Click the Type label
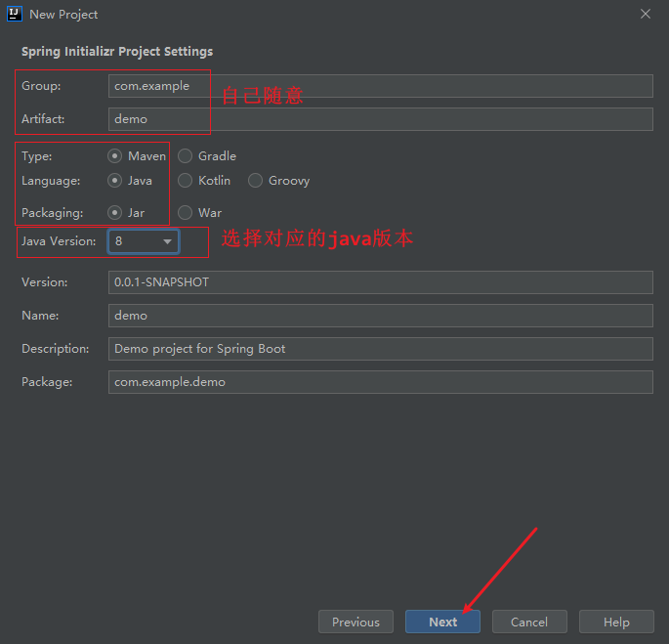 (x=37, y=156)
